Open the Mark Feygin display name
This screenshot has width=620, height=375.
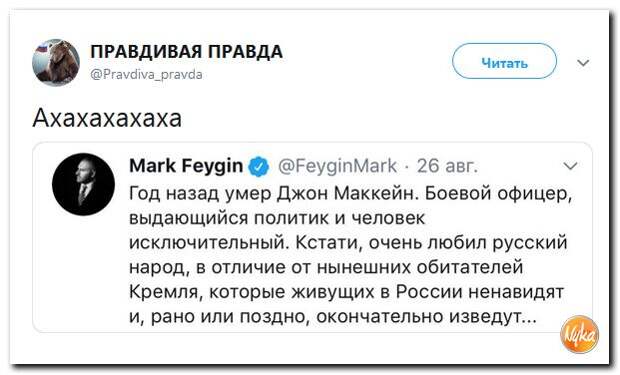click(x=186, y=166)
